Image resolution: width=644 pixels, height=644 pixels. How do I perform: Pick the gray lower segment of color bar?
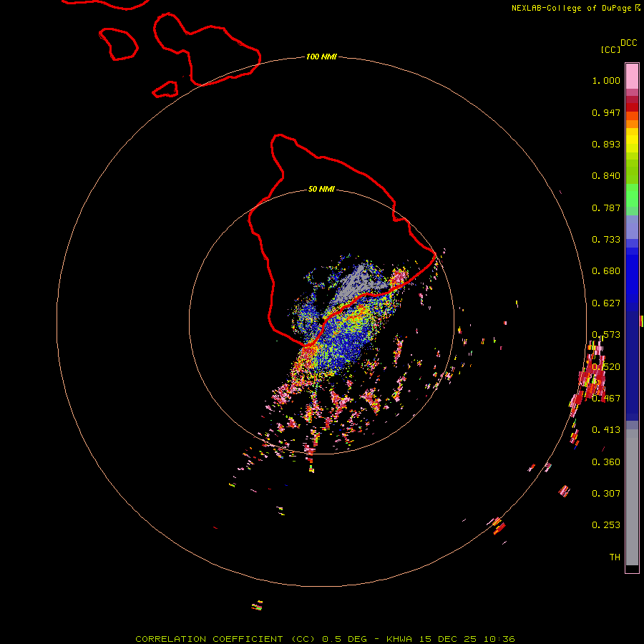click(632, 497)
